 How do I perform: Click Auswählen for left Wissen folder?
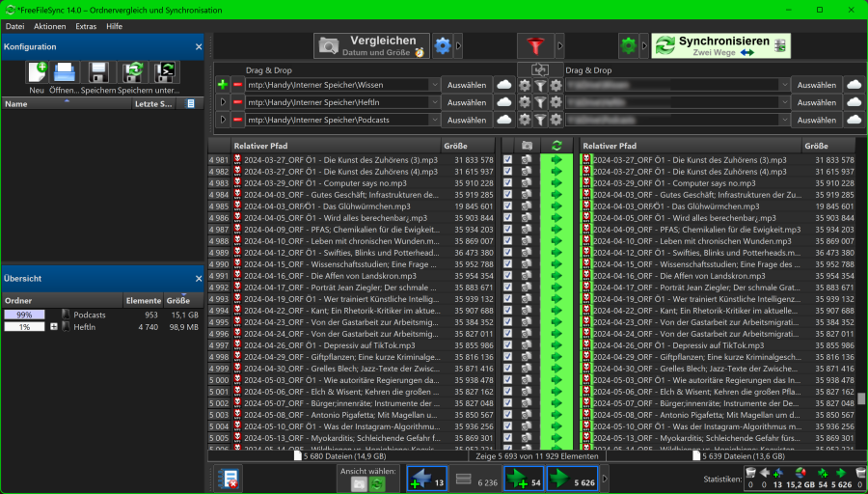click(467, 85)
